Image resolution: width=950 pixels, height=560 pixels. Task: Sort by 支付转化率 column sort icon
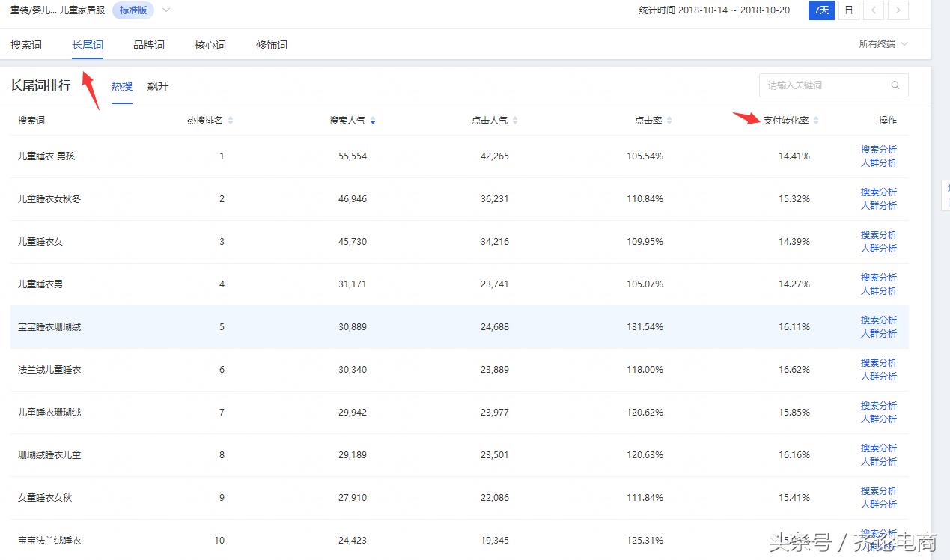pyautogui.click(x=816, y=121)
